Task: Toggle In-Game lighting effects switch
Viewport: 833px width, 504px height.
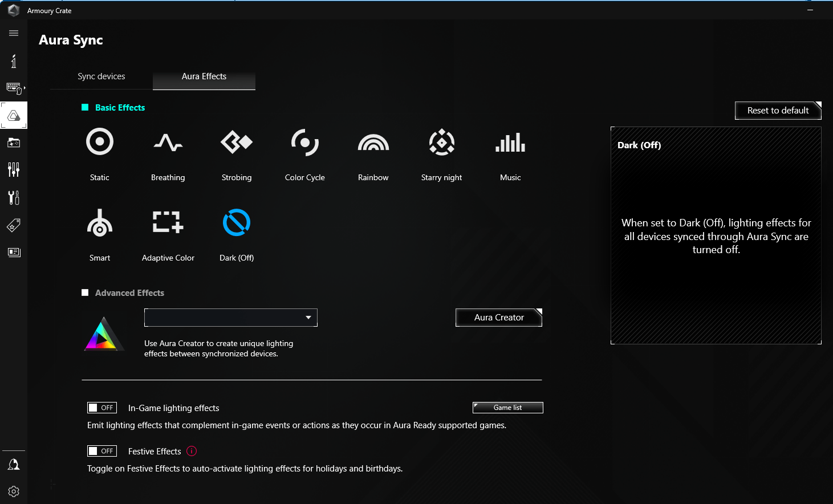Action: coord(102,408)
